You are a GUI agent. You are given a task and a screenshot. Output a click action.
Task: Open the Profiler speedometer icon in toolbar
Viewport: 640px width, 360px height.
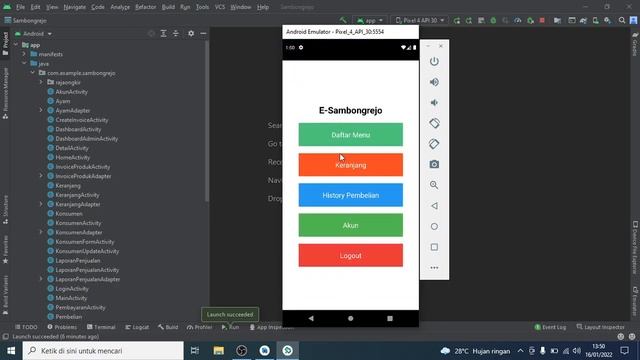point(518,20)
